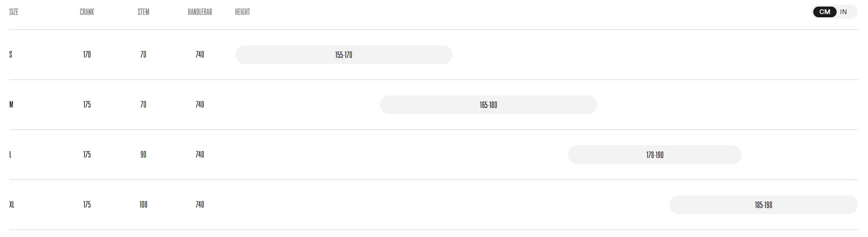Screen dimensions: 868x237
Task: Click the 165-180 height range bar
Action: 488,105
